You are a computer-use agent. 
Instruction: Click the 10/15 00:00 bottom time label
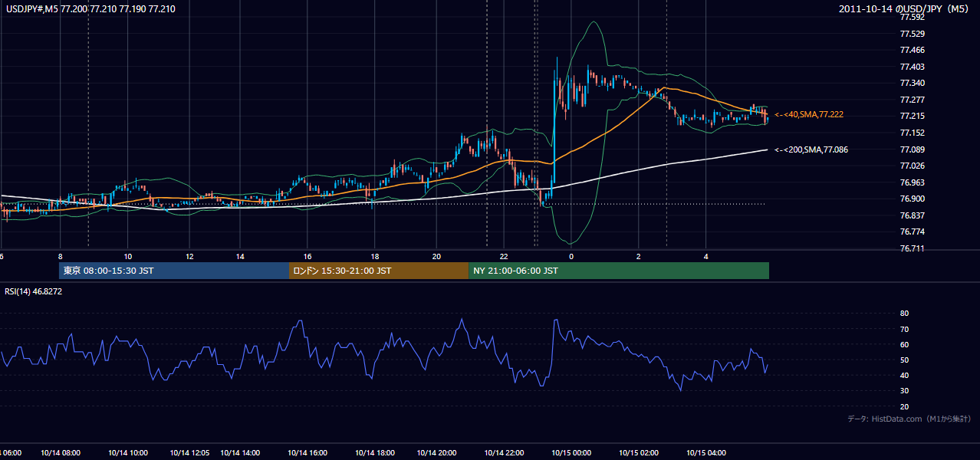pyautogui.click(x=571, y=453)
